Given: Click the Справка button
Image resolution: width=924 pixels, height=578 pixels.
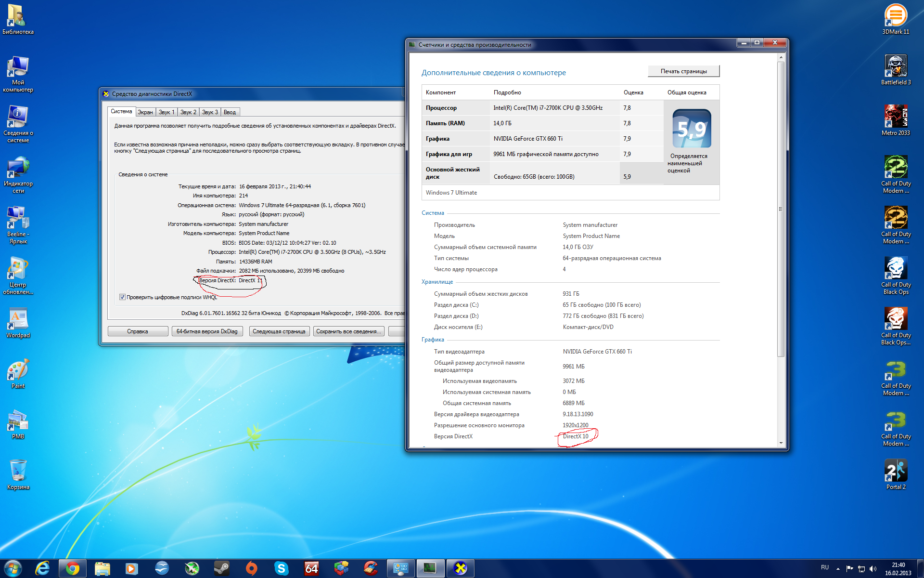Looking at the screenshot, I should point(138,331).
